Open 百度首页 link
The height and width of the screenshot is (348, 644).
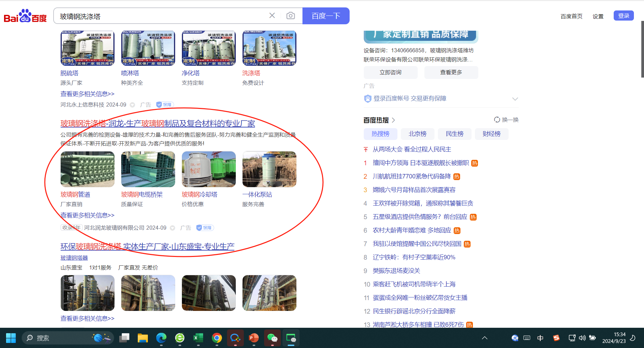[571, 16]
